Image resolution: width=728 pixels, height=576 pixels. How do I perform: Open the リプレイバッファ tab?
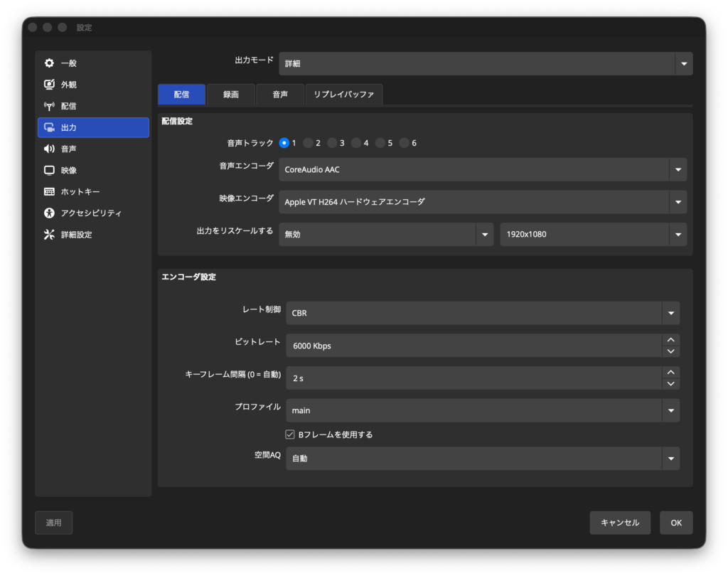pos(343,95)
